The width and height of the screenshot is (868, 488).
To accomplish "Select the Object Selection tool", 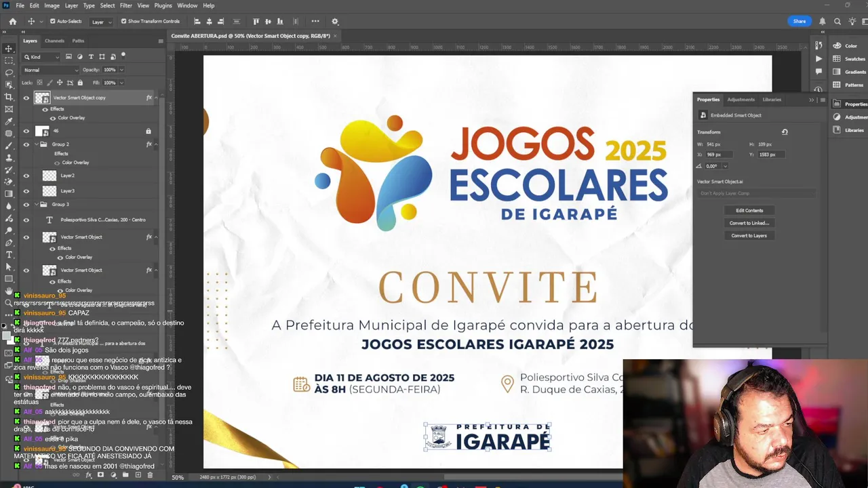I will 9,85.
